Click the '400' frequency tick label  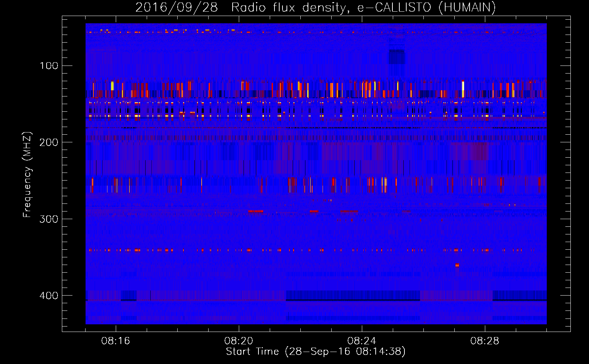49,295
